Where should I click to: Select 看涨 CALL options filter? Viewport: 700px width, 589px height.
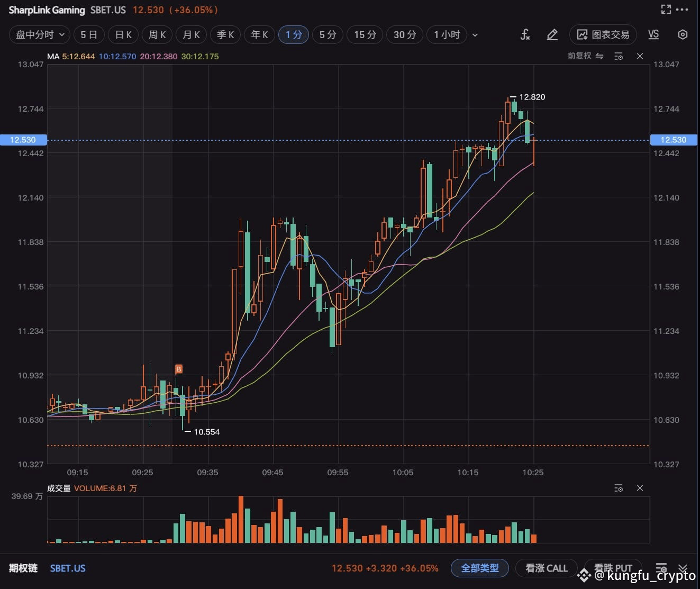click(x=546, y=568)
